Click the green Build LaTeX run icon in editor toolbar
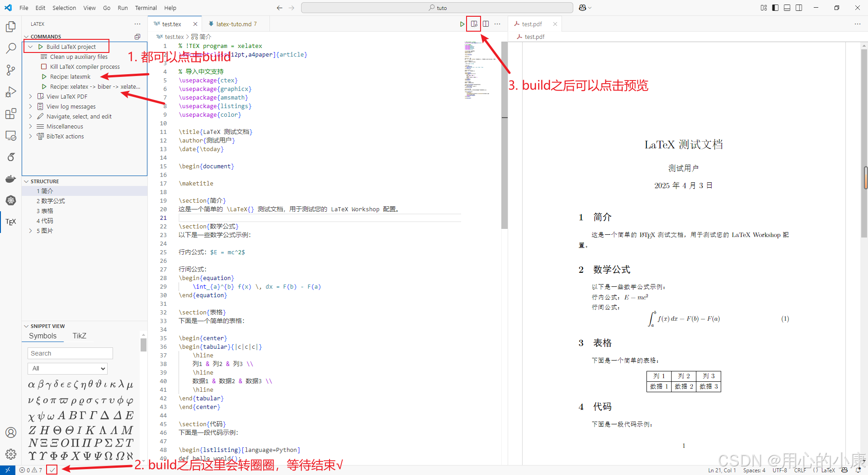 462,24
